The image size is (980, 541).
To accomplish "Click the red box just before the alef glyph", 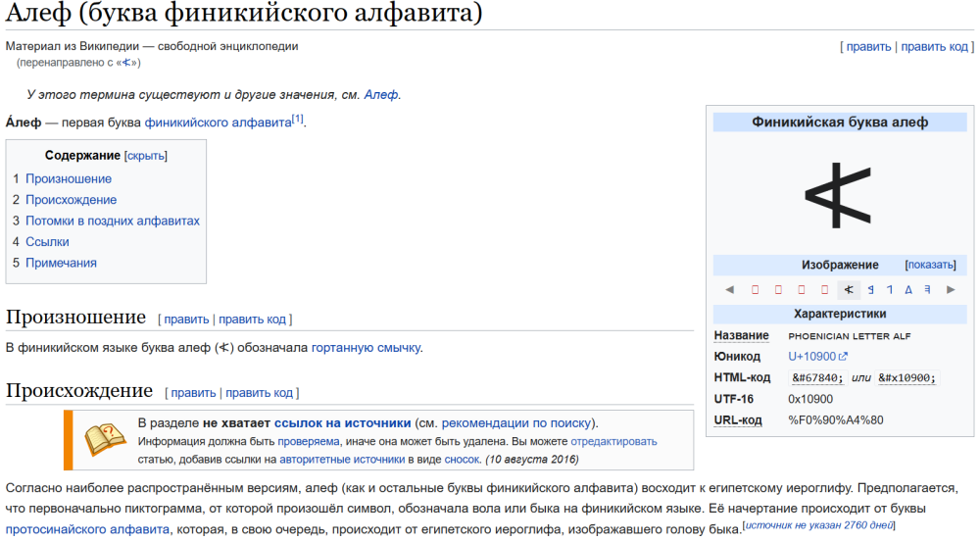I will (824, 290).
